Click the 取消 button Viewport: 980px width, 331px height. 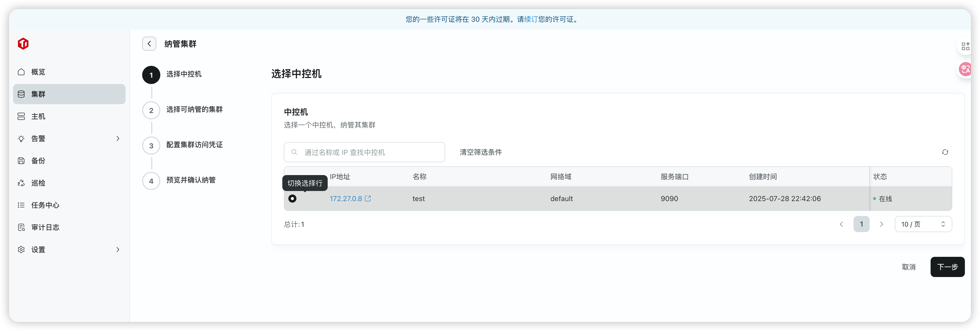(x=908, y=267)
